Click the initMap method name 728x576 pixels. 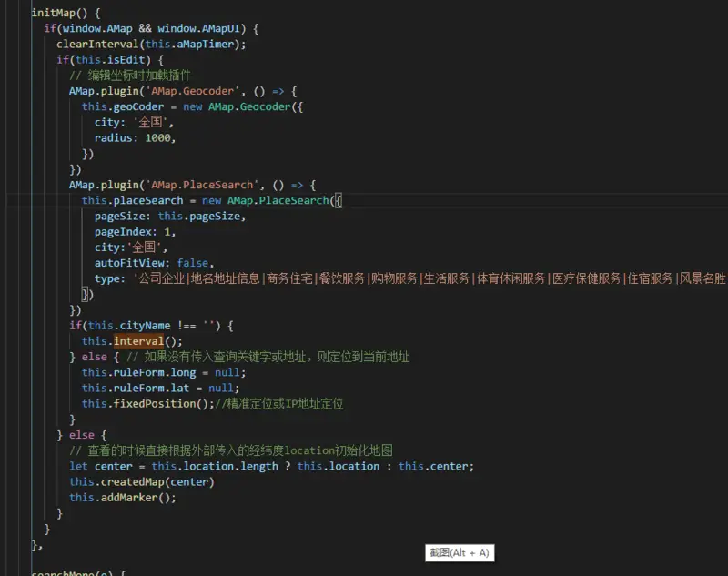tap(54, 13)
